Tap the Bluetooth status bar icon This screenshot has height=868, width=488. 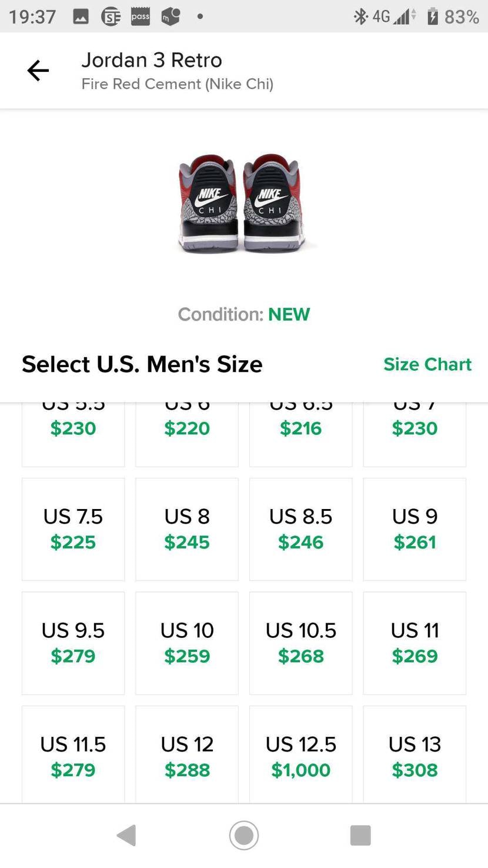tap(360, 16)
